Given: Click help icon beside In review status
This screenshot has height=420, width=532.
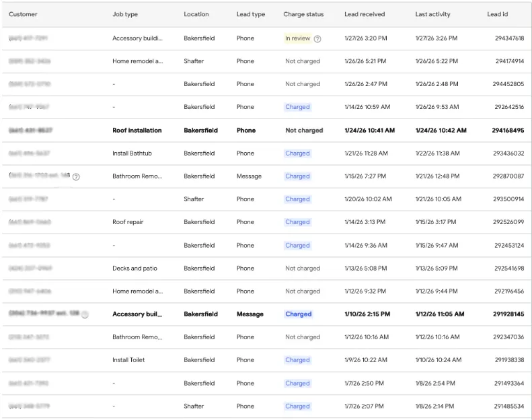Looking at the screenshot, I should [x=317, y=39].
